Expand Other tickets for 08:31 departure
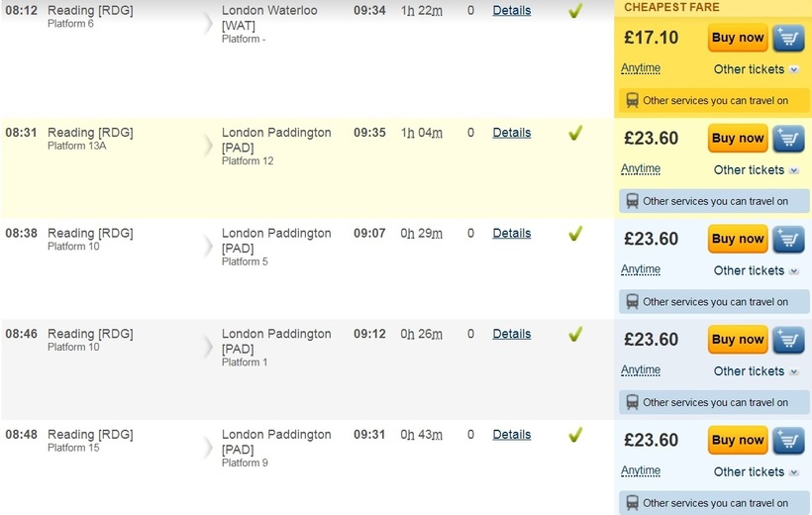 click(756, 170)
